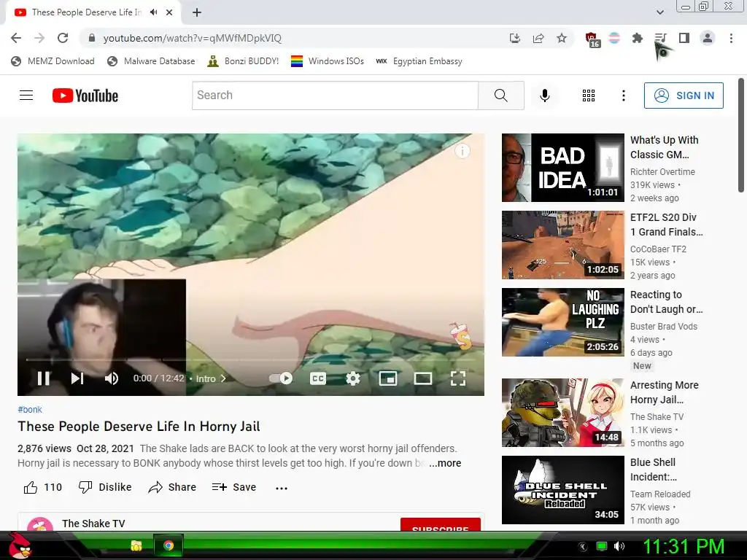
Task: Toggle the autoplay switch in the player
Action: 281,378
